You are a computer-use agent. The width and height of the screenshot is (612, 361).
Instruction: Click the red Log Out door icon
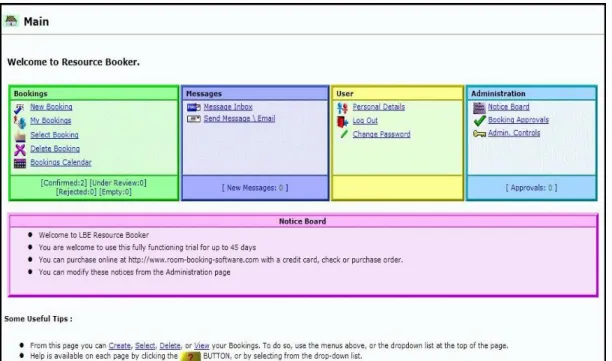click(x=342, y=122)
